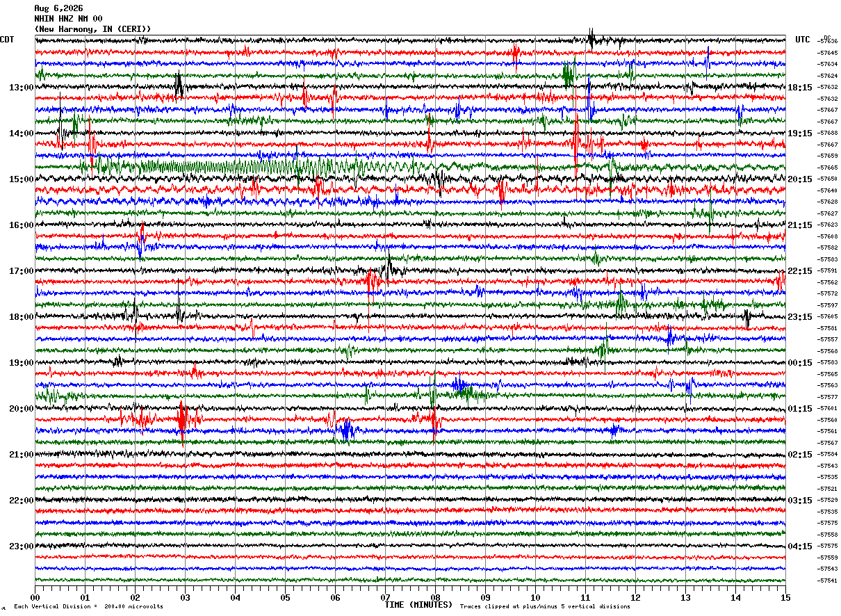Screen dimensions: 841x616
Task: Pick the DC offset value -57605
Action: 828,316
